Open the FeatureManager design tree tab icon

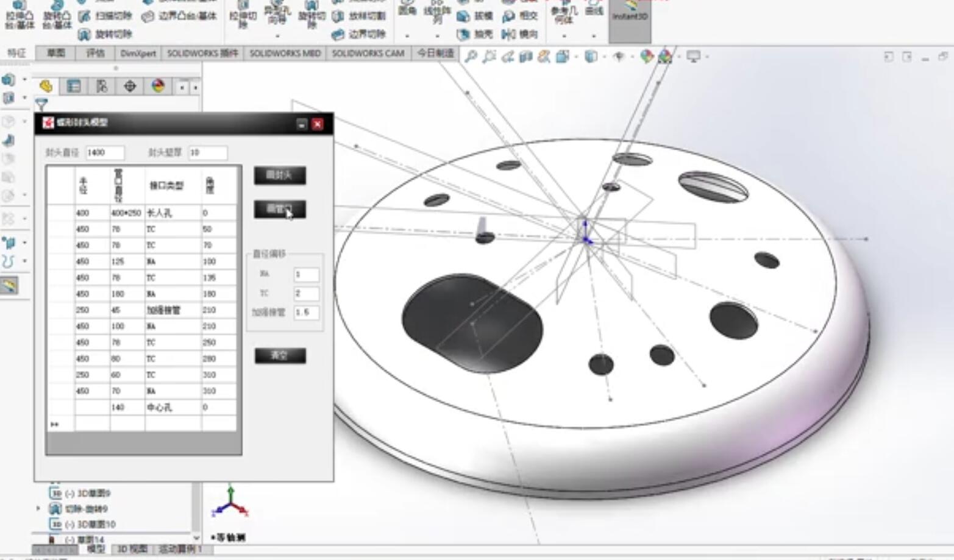tap(46, 87)
